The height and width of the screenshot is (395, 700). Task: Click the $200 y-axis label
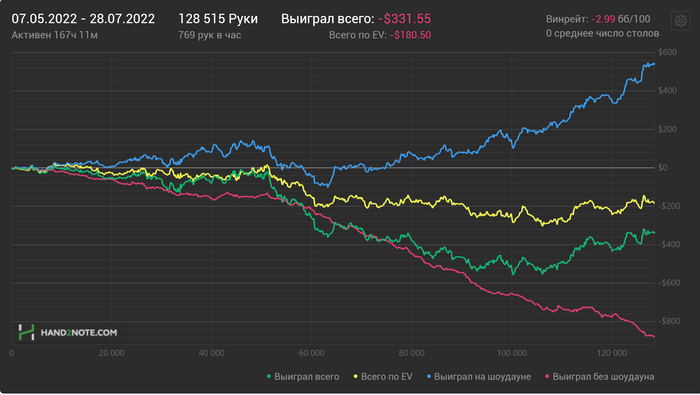[x=667, y=129]
